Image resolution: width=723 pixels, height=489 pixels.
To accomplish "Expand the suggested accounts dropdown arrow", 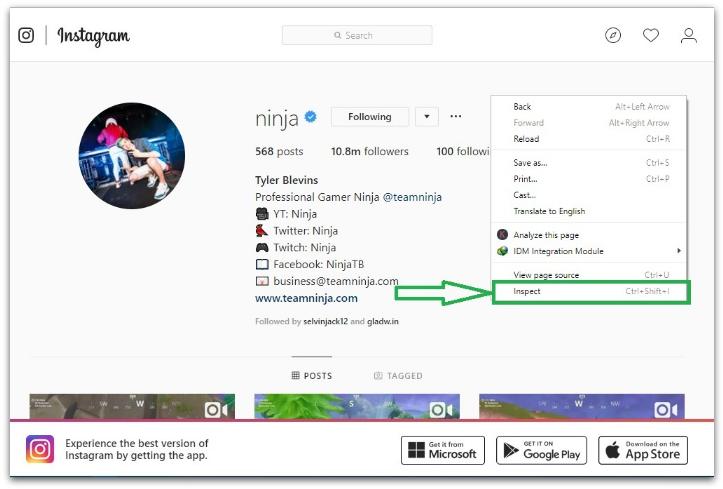I will 427,117.
